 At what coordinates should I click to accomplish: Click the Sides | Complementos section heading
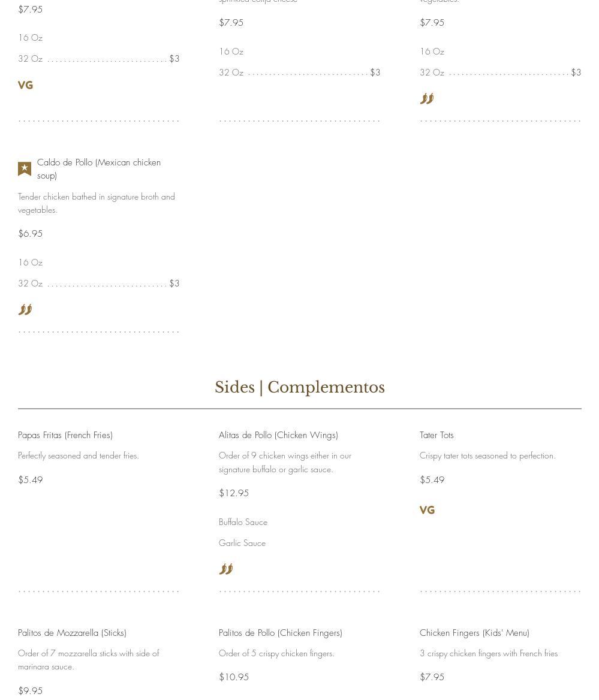pyautogui.click(x=300, y=387)
